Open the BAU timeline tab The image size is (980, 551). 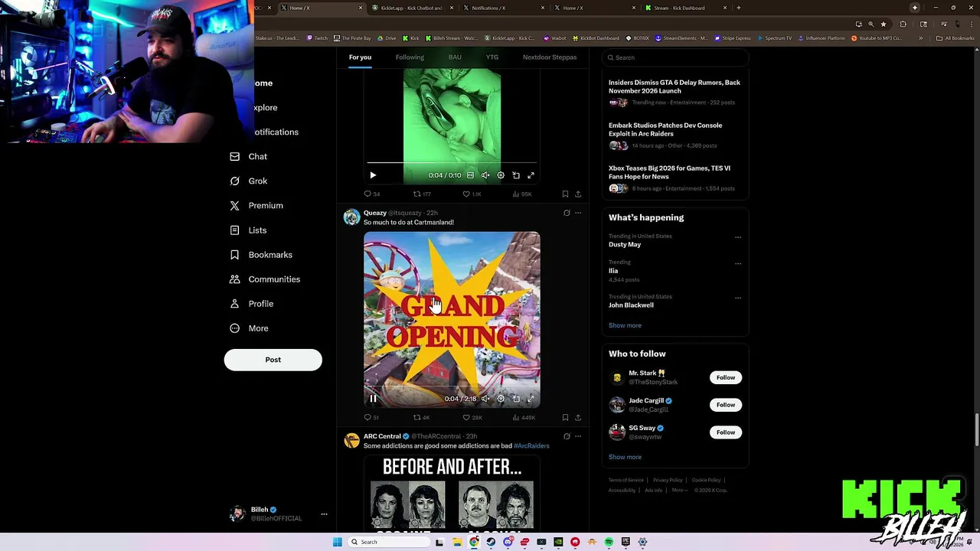(455, 57)
